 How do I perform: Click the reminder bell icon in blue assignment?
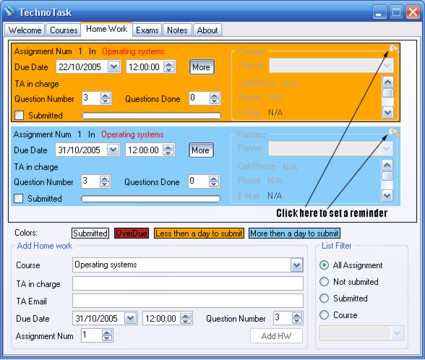tap(394, 132)
